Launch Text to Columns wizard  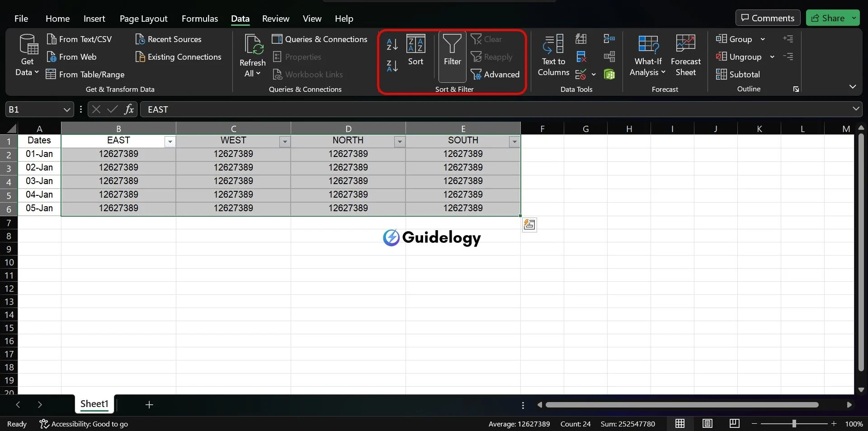coord(553,55)
